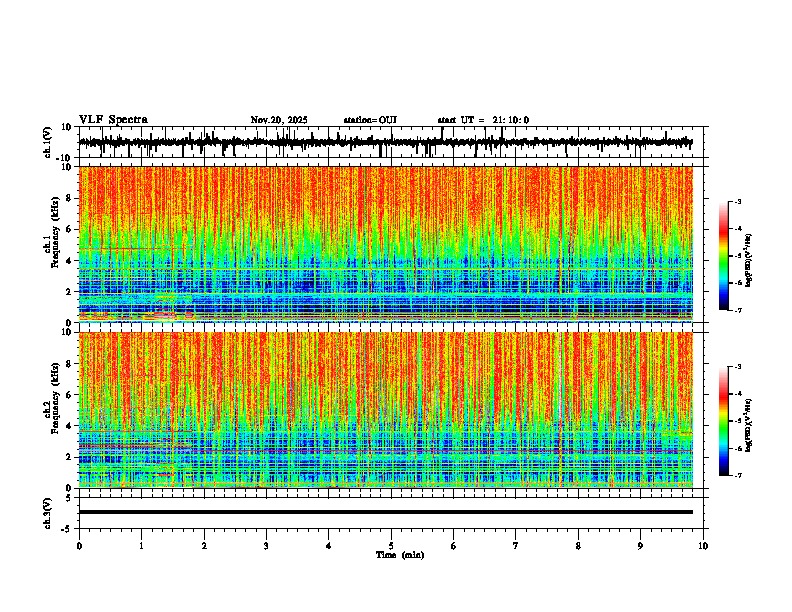The image size is (792, 612).
Task: Click the "3" tick on the time axis
Action: click(266, 546)
